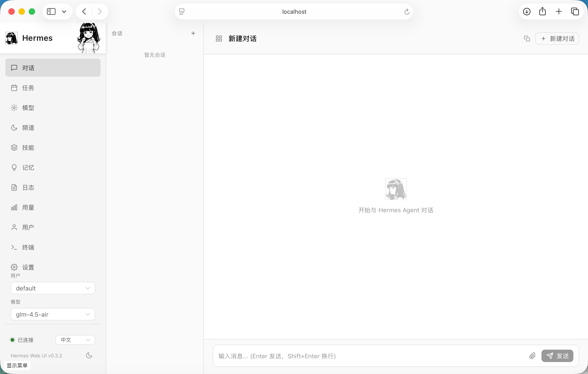Click the copy icon in chat header
This screenshot has width=588, height=374.
[x=527, y=39]
